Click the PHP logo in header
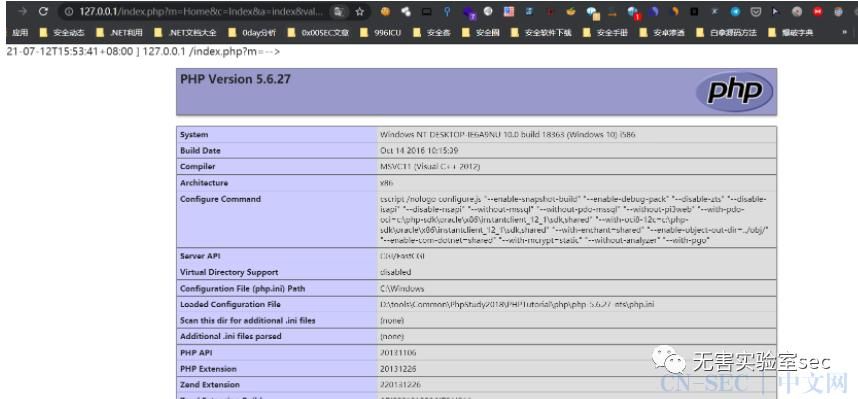 pos(734,91)
